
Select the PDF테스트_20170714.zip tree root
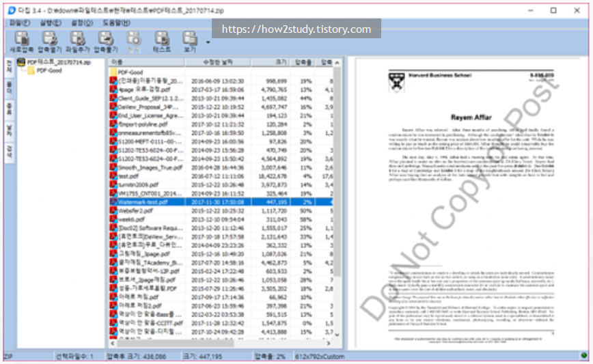(59, 62)
